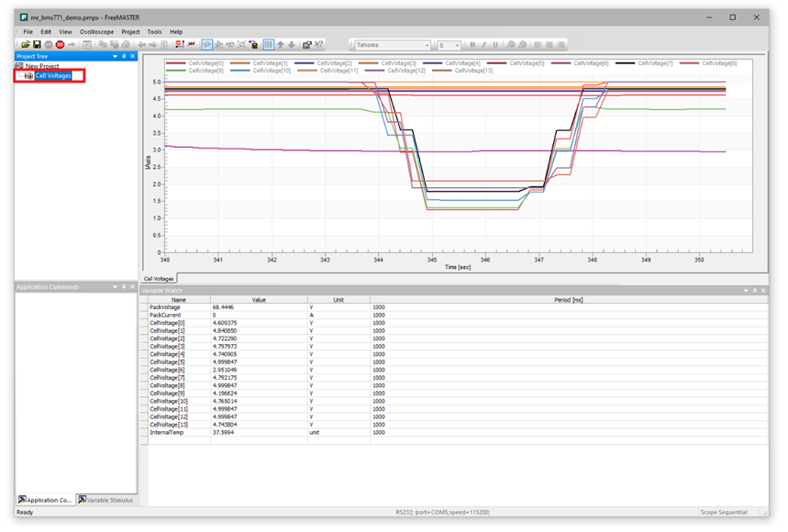Click the down arrow toolbar icon
The image size is (788, 532).
[292, 45]
